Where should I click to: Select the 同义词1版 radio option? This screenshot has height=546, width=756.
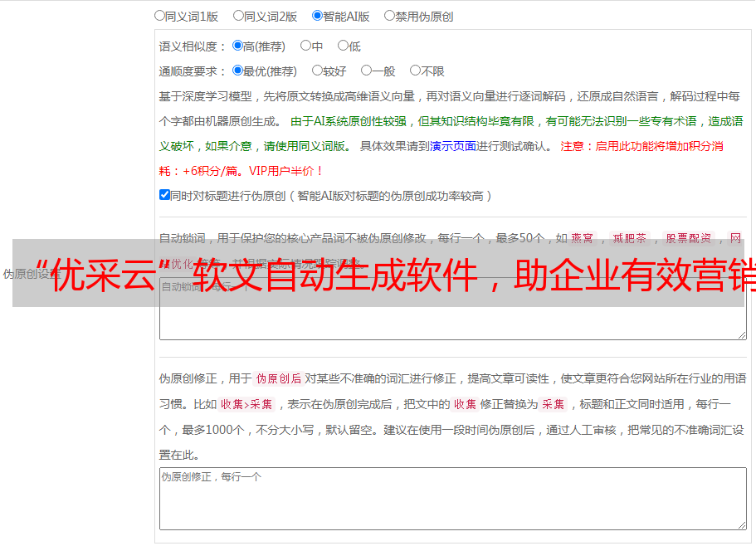tap(159, 16)
